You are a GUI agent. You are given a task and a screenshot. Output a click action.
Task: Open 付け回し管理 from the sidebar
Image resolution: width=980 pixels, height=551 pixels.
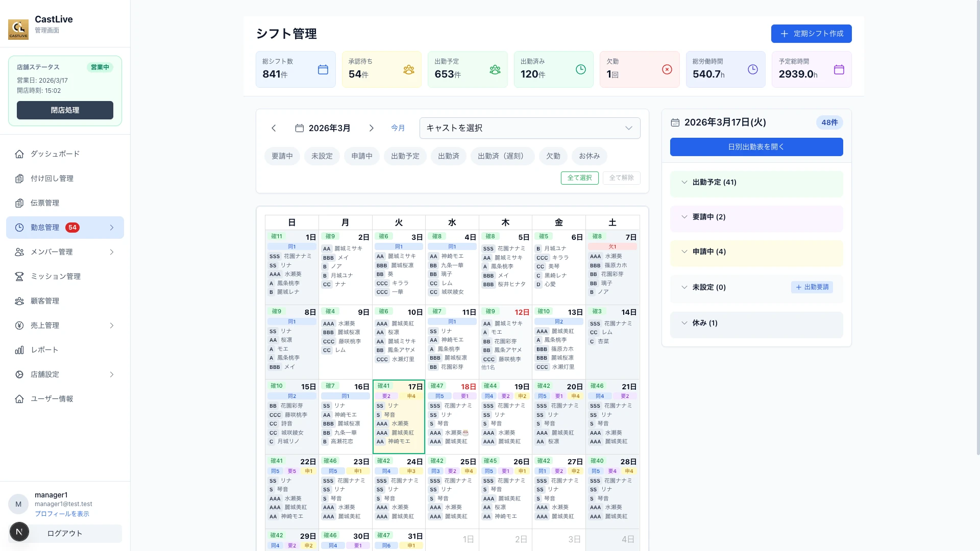pyautogui.click(x=19, y=179)
